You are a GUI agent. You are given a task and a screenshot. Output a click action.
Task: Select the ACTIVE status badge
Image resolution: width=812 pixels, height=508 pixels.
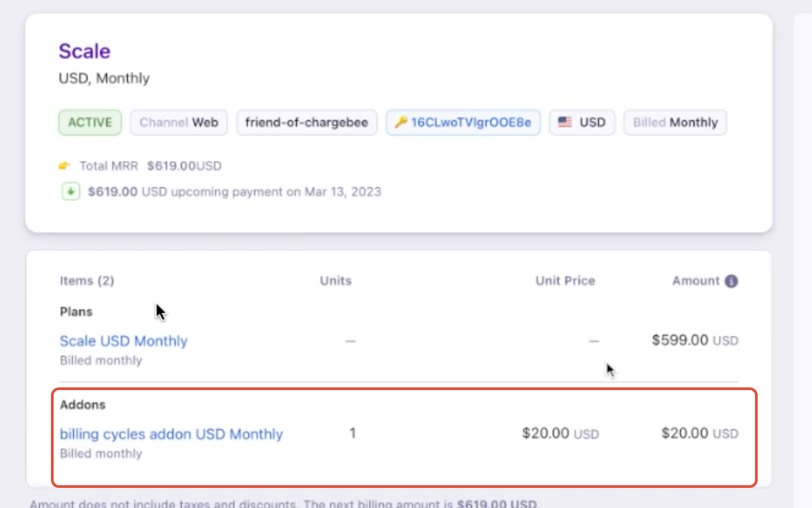tap(91, 123)
